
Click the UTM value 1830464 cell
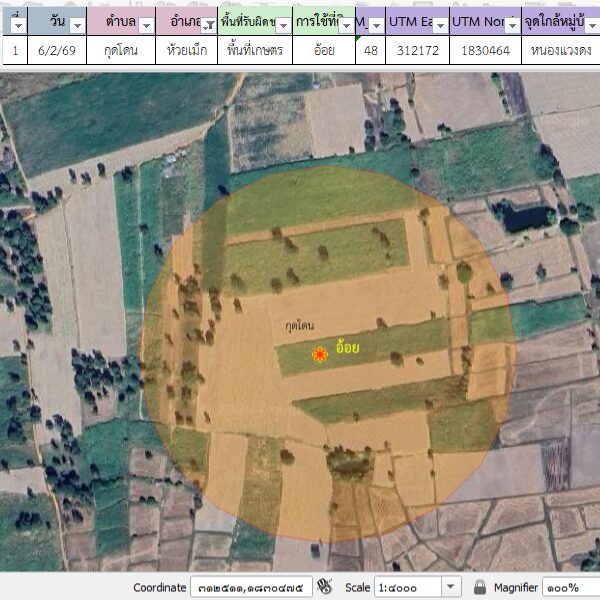(485, 50)
